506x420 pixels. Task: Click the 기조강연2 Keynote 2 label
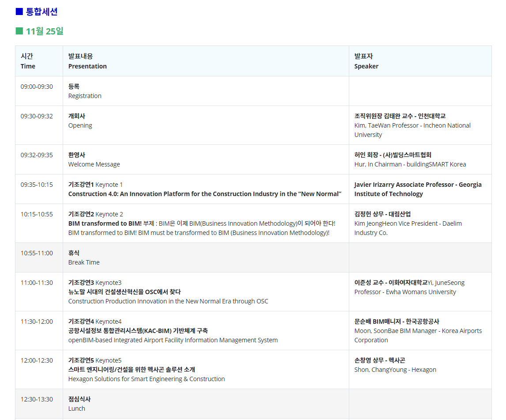tap(95, 214)
